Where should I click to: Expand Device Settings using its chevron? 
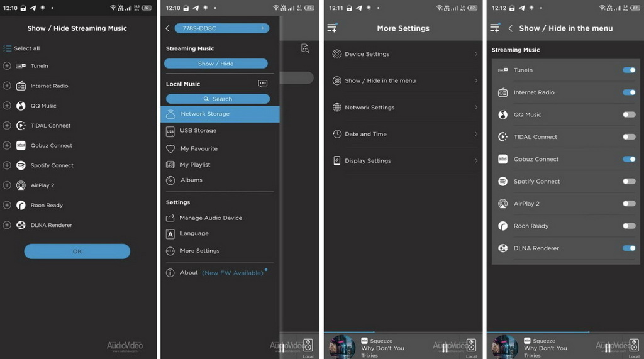[476, 54]
